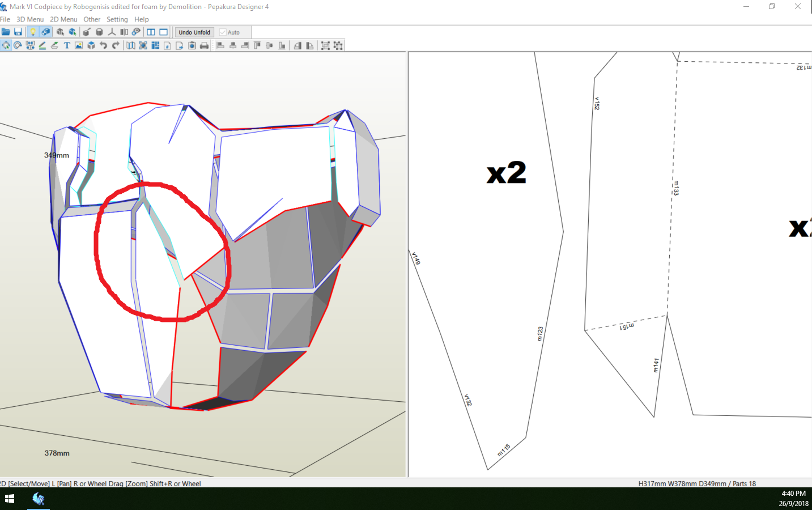Save the project with the floppy disk icon
This screenshot has height=510, width=812.
pyautogui.click(x=18, y=32)
